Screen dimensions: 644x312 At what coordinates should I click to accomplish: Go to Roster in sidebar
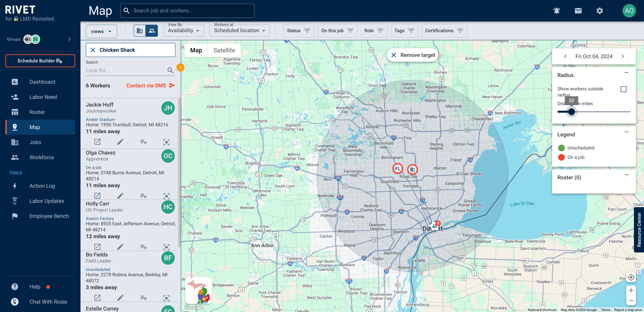point(40,112)
